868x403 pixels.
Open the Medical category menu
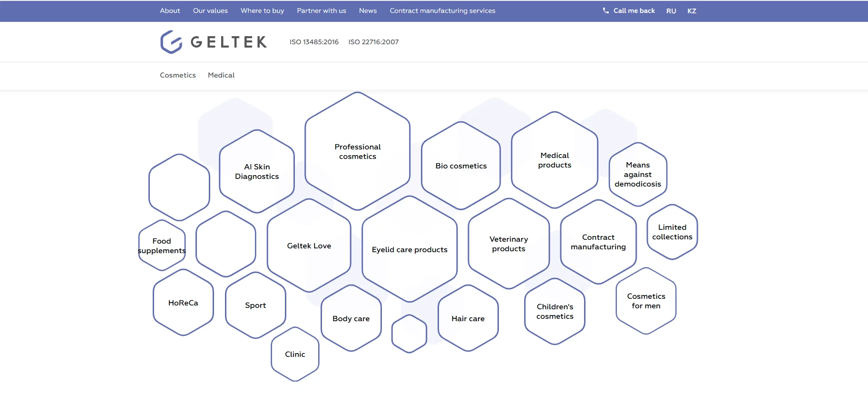(x=221, y=75)
